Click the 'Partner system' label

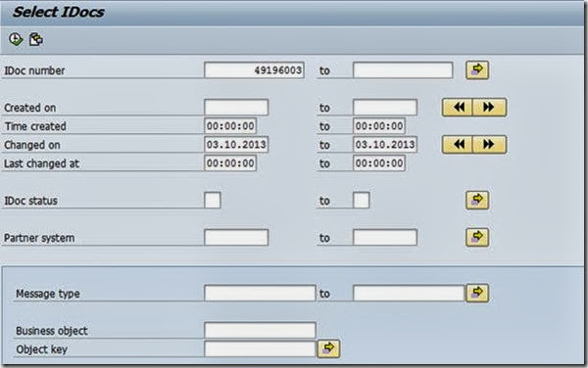pyautogui.click(x=39, y=238)
